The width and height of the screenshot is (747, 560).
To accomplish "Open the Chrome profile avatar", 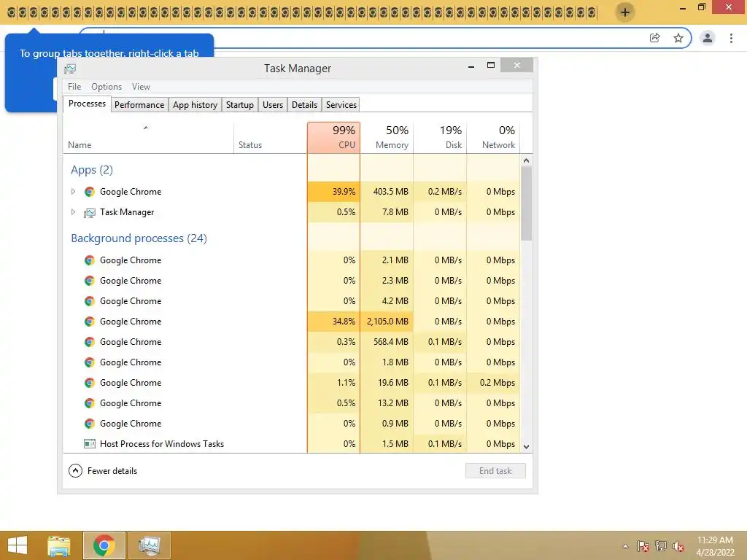I will point(708,38).
